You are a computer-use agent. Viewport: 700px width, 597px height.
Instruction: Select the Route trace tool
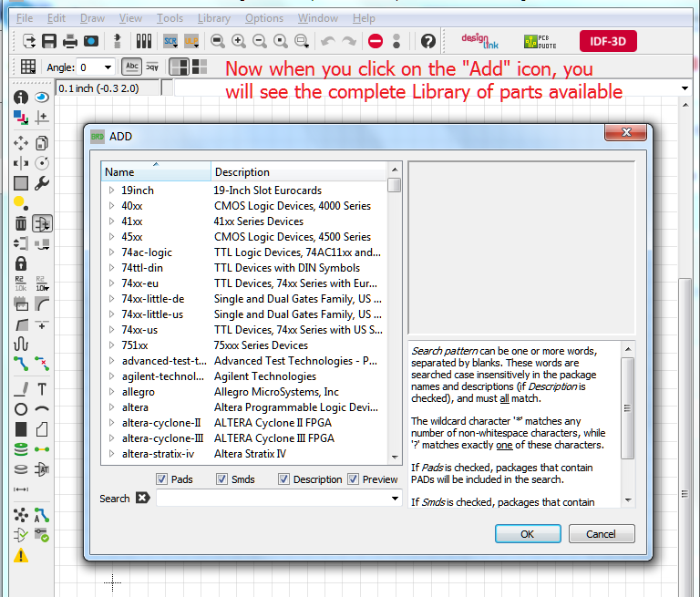point(21,364)
